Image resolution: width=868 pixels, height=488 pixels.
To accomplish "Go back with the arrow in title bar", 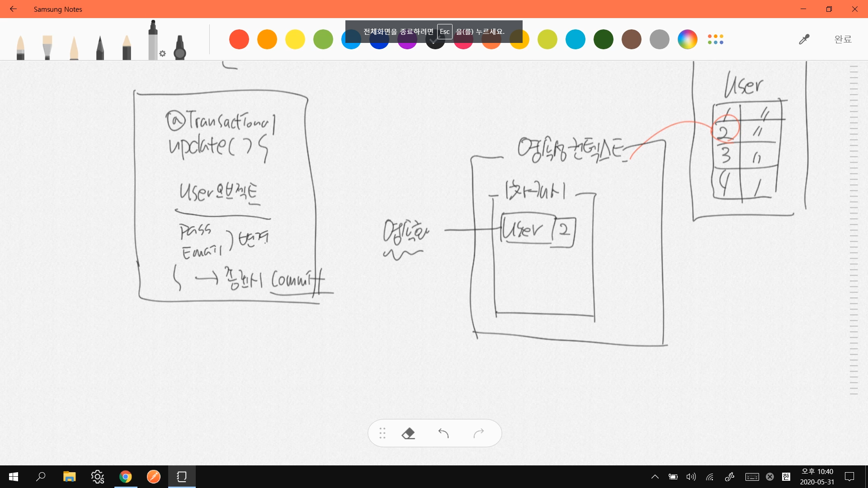I will pos(13,9).
